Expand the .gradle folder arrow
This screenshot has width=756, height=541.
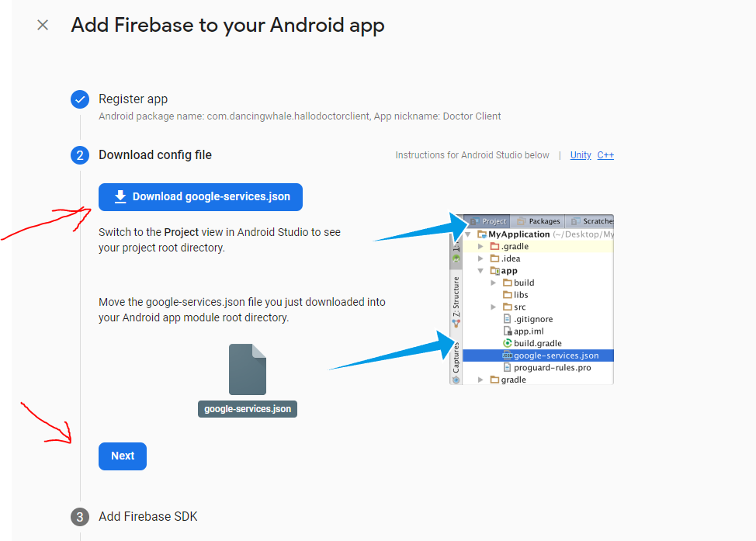click(x=481, y=247)
